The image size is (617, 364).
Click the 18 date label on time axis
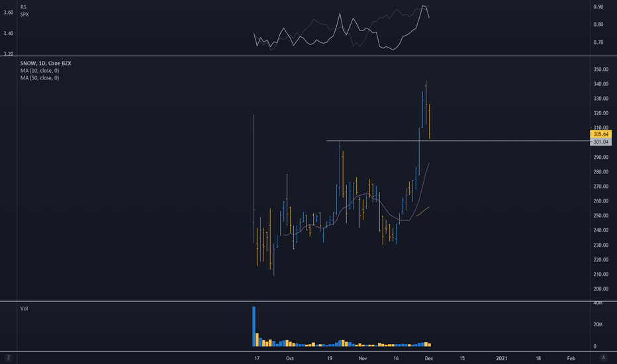coord(538,358)
